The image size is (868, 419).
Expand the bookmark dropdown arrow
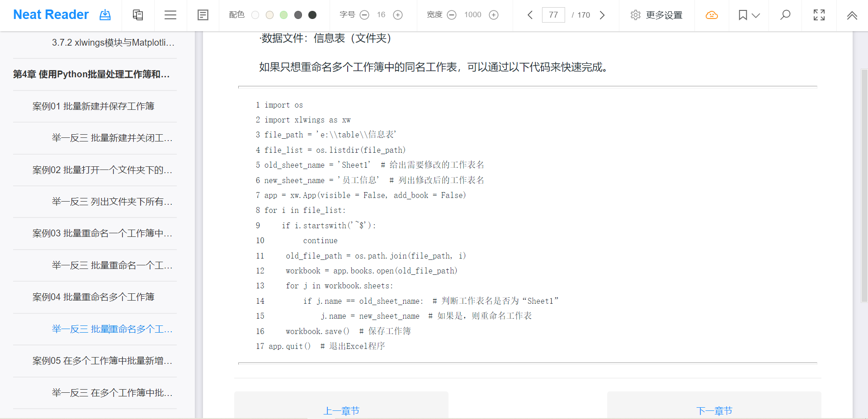pyautogui.click(x=756, y=15)
